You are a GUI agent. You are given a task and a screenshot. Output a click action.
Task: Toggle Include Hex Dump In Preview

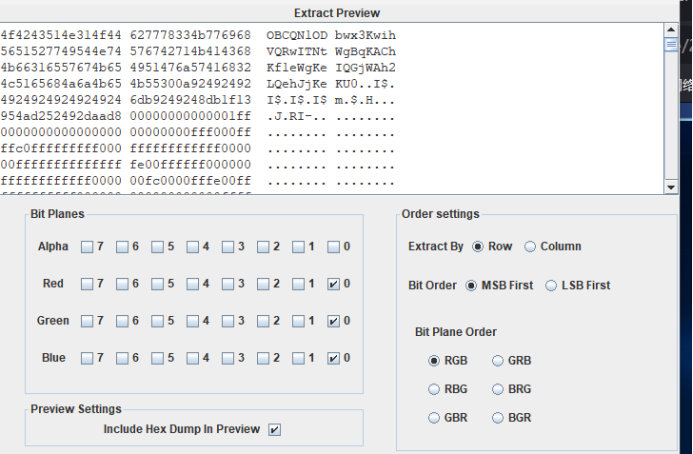pos(275,430)
